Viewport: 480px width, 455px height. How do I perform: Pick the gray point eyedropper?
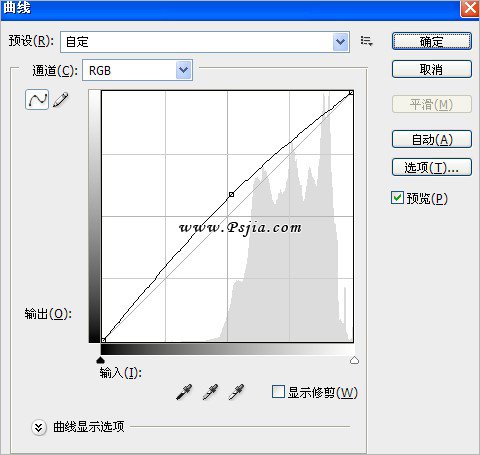[x=210, y=392]
